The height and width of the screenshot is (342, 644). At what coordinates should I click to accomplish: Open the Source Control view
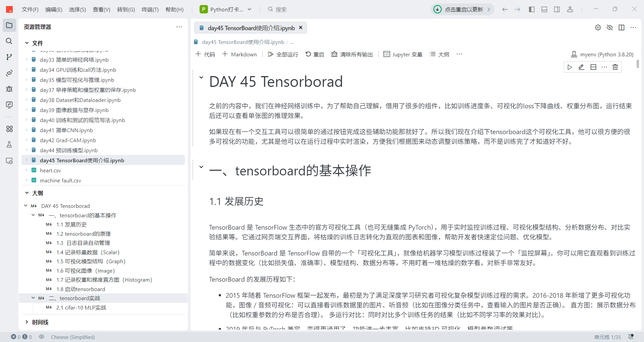(x=9, y=57)
